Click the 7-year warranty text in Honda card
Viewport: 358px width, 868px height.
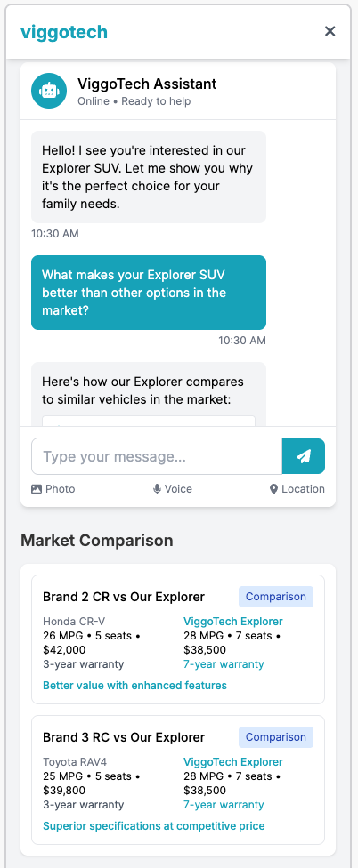point(224,664)
